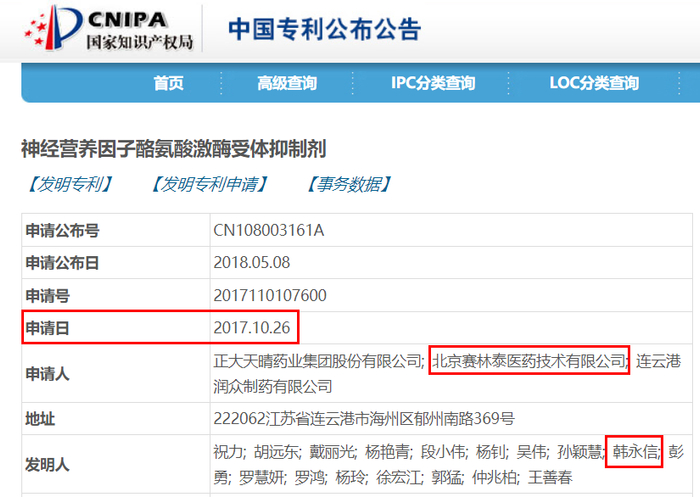Image resolution: width=700 pixels, height=497 pixels.
Task: Select inventor name 孙颖慧
Action: [579, 452]
